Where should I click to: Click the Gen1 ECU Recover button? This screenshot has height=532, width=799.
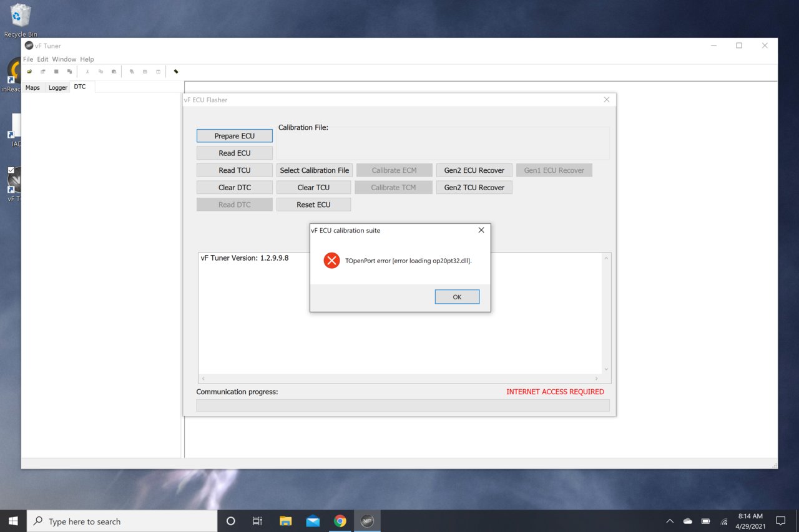point(554,170)
